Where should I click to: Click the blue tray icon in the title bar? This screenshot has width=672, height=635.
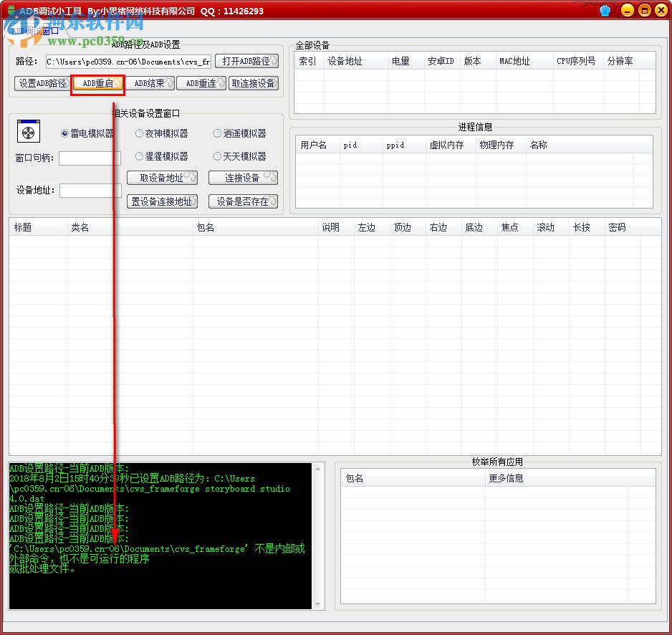pos(604,10)
